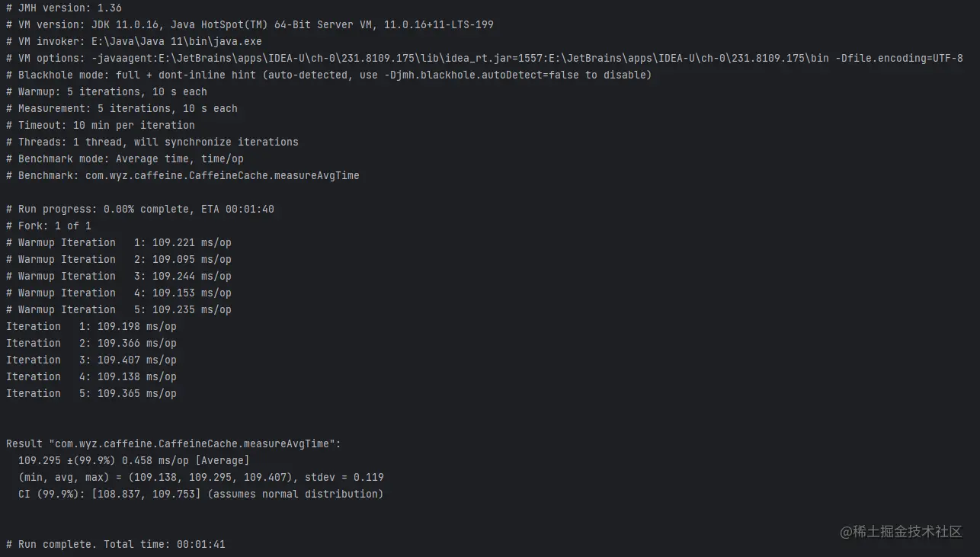Viewport: 980px width, 557px height.
Task: Click the Run complete total time line
Action: click(x=116, y=544)
